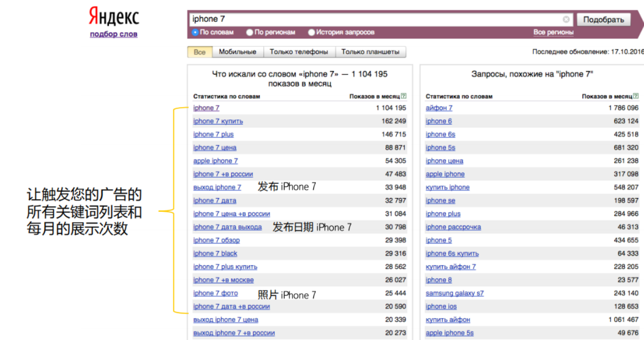Select the 'По регионам' radio button

pyautogui.click(x=250, y=32)
